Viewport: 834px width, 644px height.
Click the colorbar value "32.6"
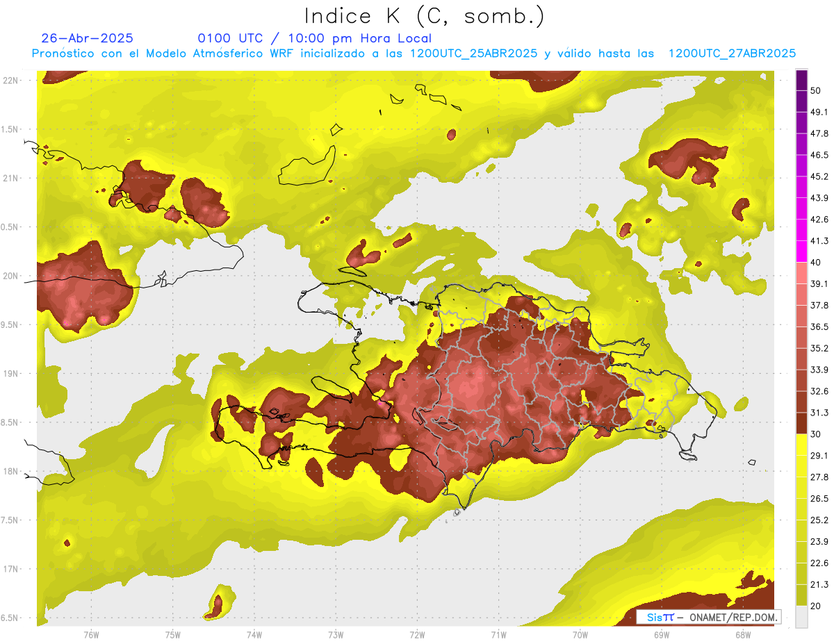819,392
